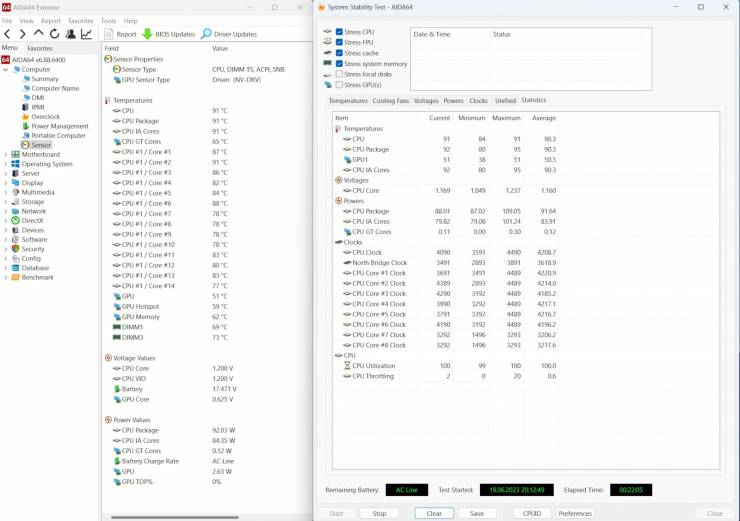Image resolution: width=740 pixels, height=521 pixels.
Task: Click the Voltage Values group icon
Action: pos(108,358)
